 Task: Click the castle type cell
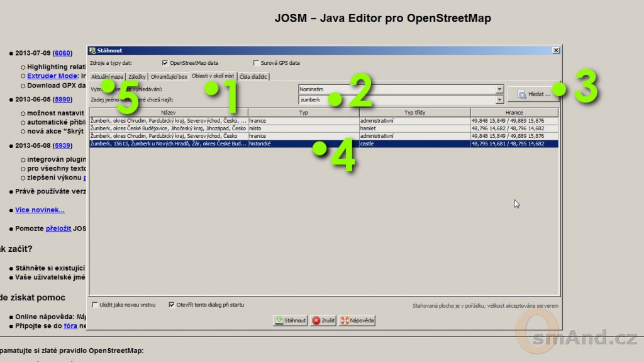(x=415, y=144)
